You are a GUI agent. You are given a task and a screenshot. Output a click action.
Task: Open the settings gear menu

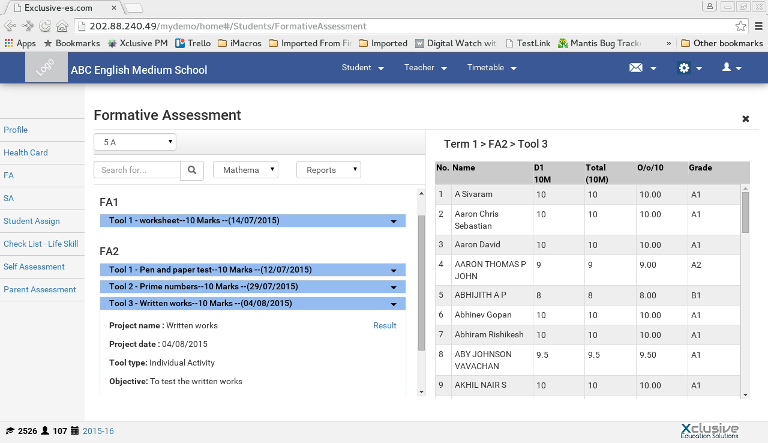[x=689, y=68]
